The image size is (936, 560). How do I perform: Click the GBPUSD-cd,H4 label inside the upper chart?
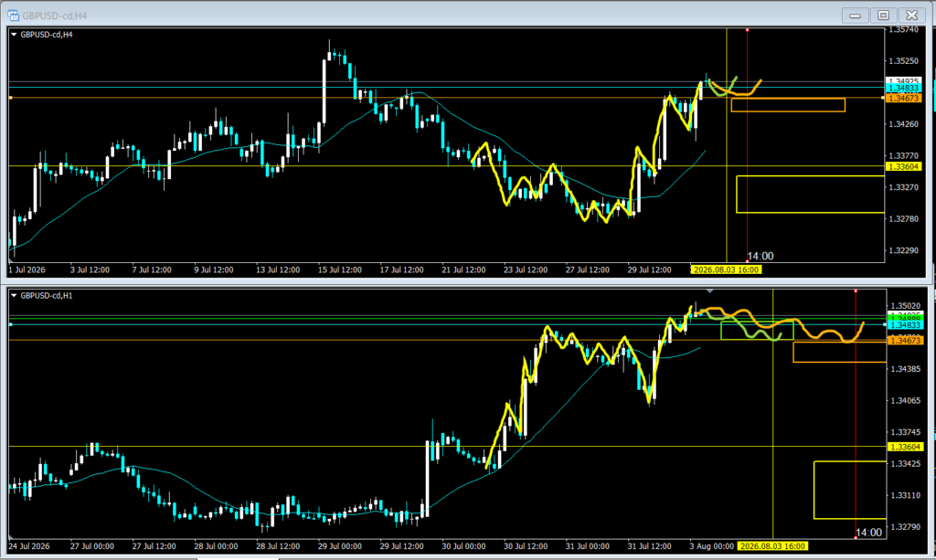[x=47, y=35]
